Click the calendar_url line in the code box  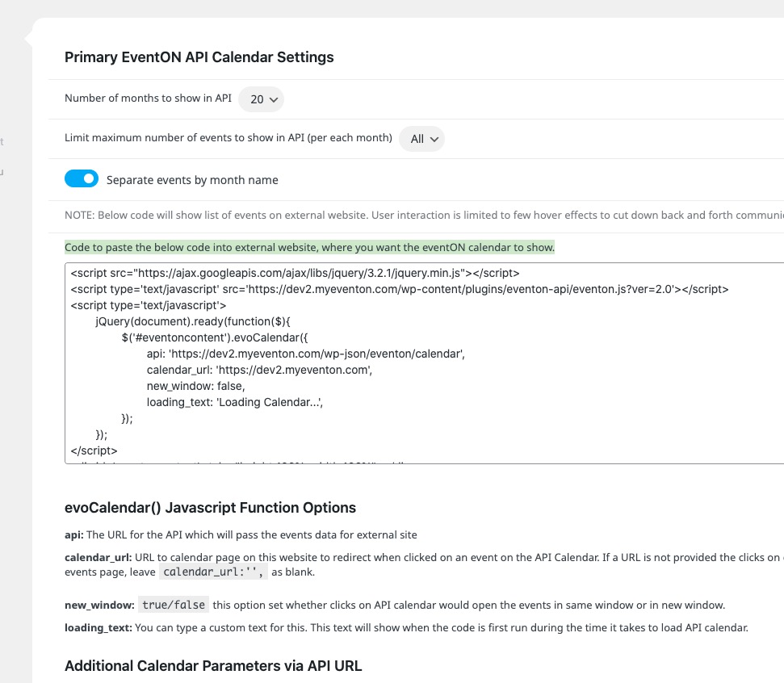pos(259,370)
